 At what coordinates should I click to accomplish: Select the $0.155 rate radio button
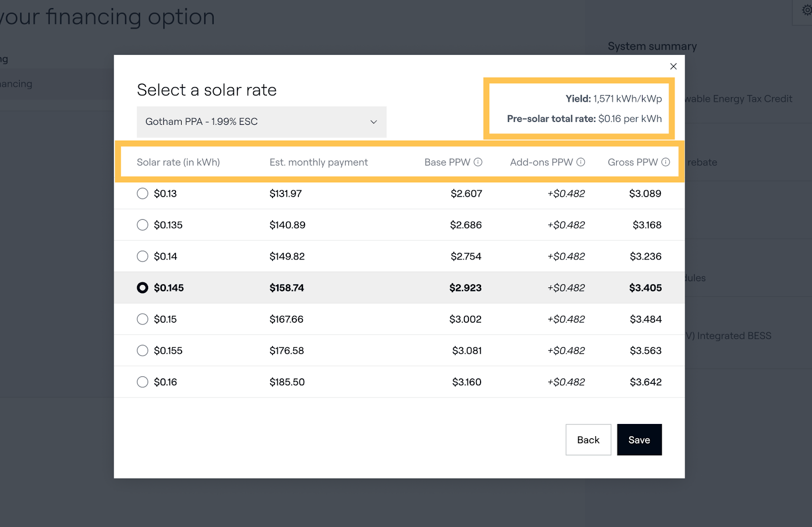pos(143,351)
